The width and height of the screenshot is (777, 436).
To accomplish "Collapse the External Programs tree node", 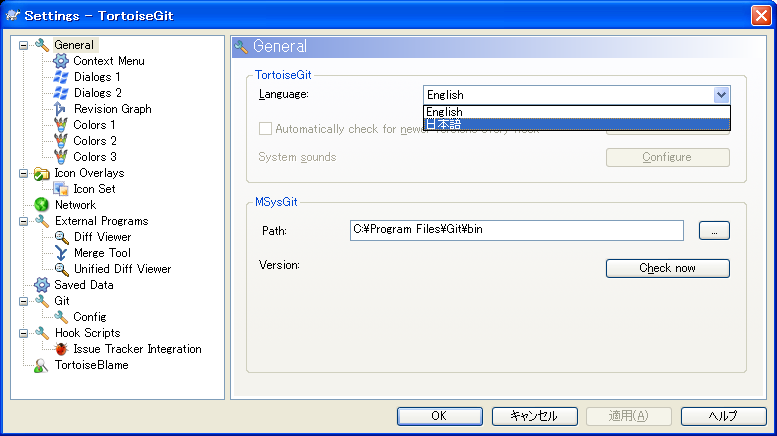I will coord(23,221).
